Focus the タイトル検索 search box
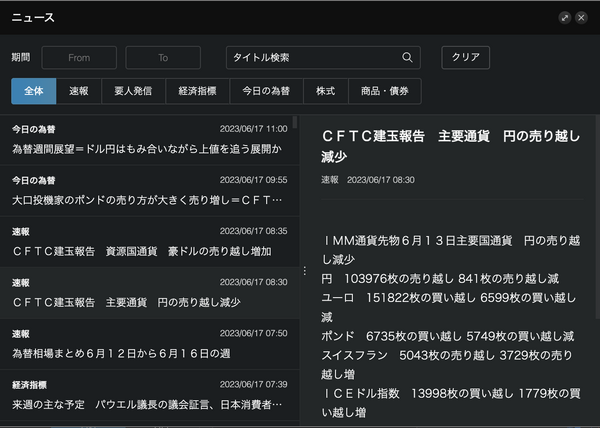This screenshot has width=600, height=428. pyautogui.click(x=323, y=58)
